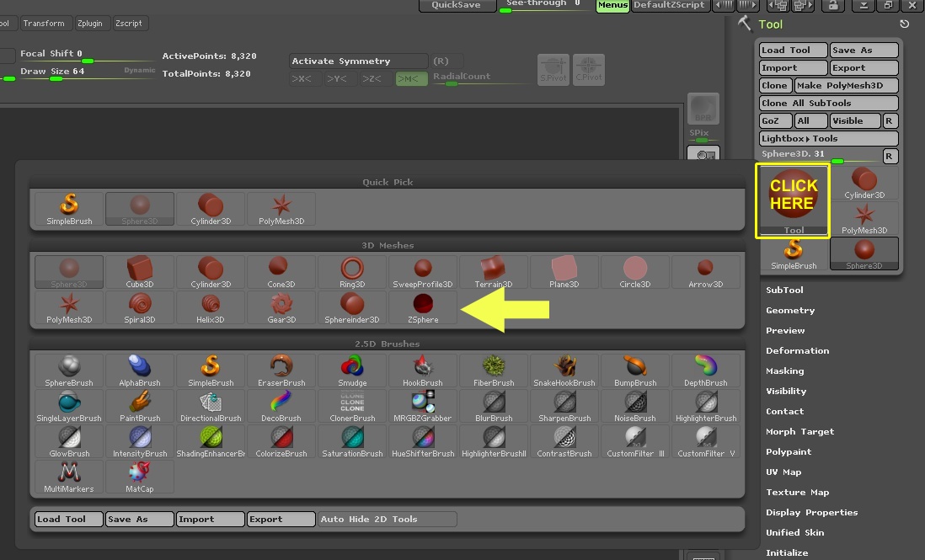This screenshot has height=560, width=925.
Task: Open Lightbox Tools
Action: [x=828, y=138]
